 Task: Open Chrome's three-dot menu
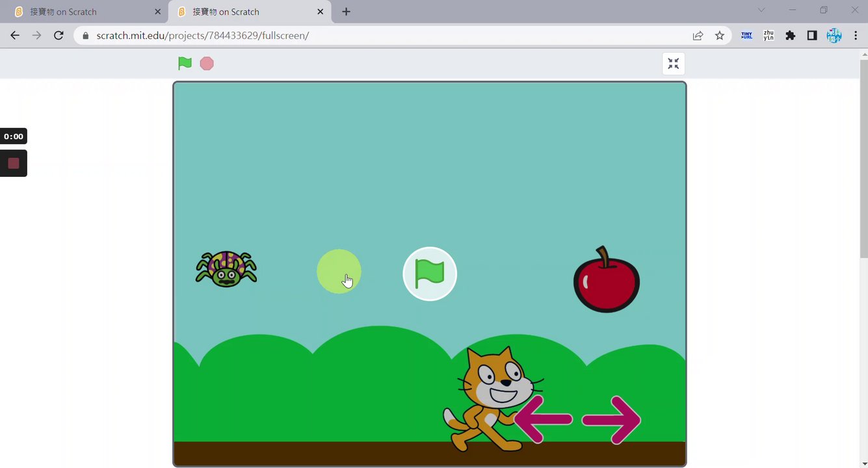point(854,36)
